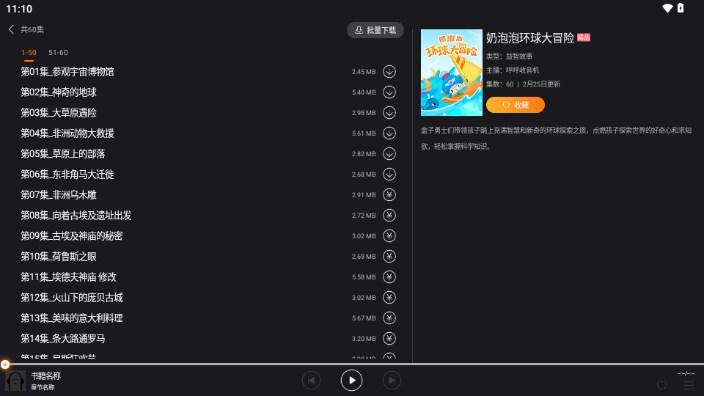Select 第13集_美味的意大利料理
Screen dimensions: 704x396
point(71,318)
